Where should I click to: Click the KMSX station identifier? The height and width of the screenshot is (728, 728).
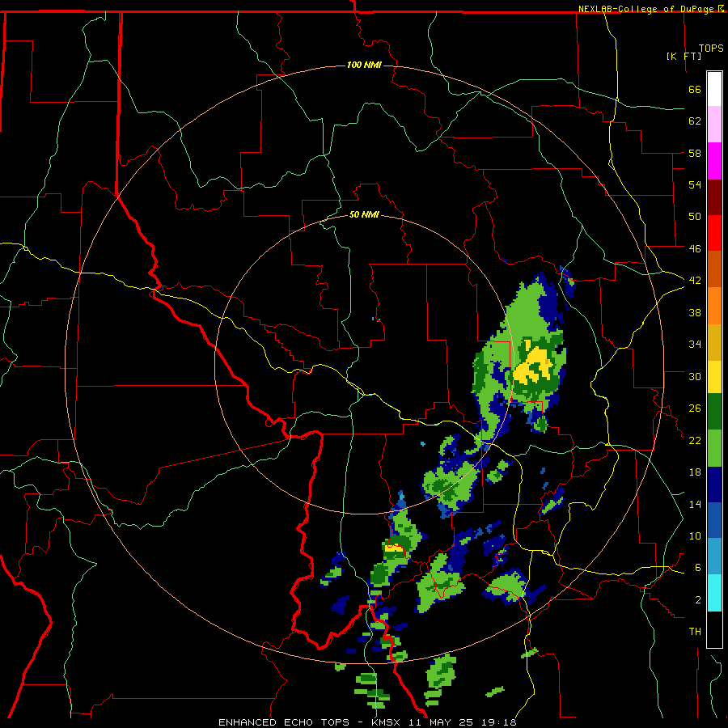pyautogui.click(x=387, y=722)
